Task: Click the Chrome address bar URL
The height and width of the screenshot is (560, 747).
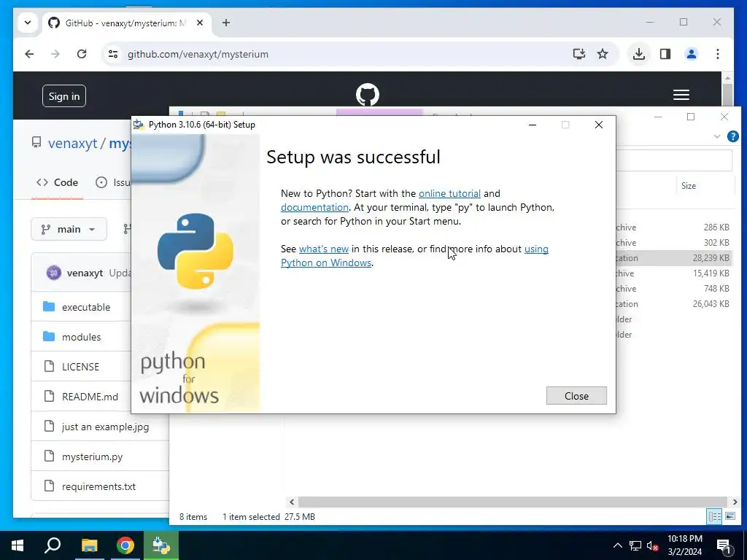Action: (x=198, y=54)
